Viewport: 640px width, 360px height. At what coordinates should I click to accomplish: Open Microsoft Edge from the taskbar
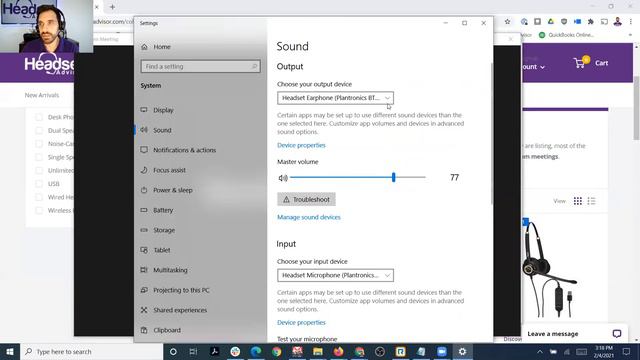tap(256, 351)
